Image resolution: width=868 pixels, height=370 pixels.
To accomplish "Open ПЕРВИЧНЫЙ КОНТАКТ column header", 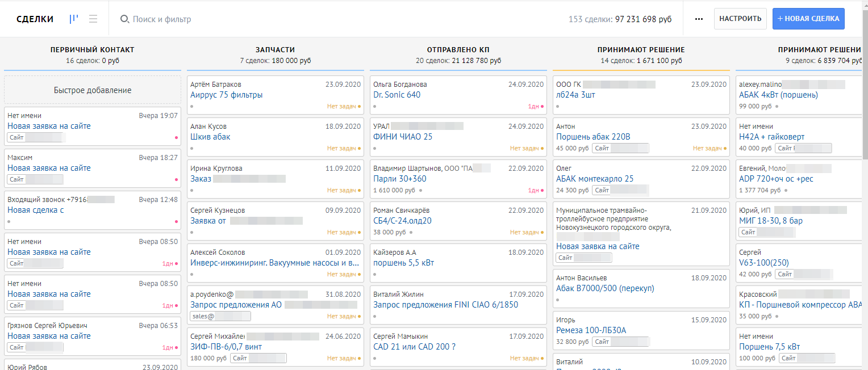I will coord(93,50).
